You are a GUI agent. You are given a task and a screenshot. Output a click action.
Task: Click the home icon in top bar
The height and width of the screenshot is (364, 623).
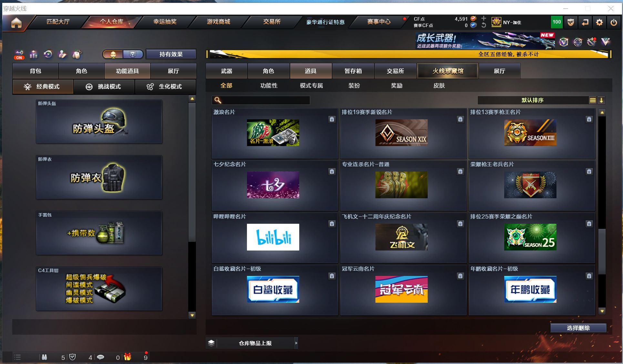(x=16, y=23)
